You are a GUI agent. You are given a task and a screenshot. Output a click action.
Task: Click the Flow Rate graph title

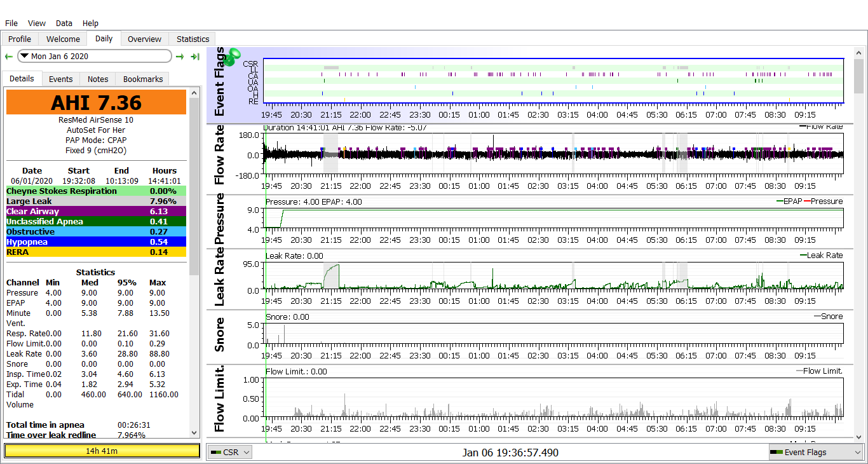pyautogui.click(x=220, y=155)
